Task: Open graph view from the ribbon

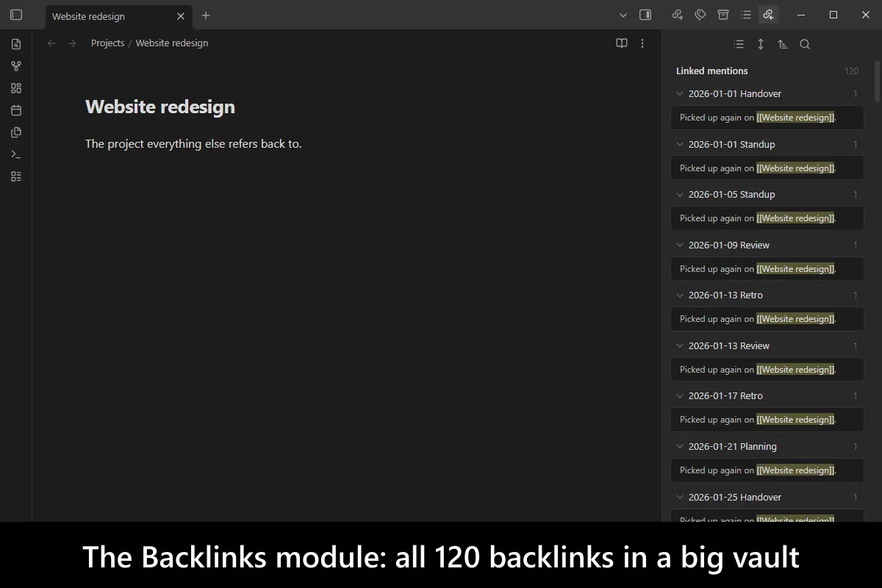Action: point(16,66)
